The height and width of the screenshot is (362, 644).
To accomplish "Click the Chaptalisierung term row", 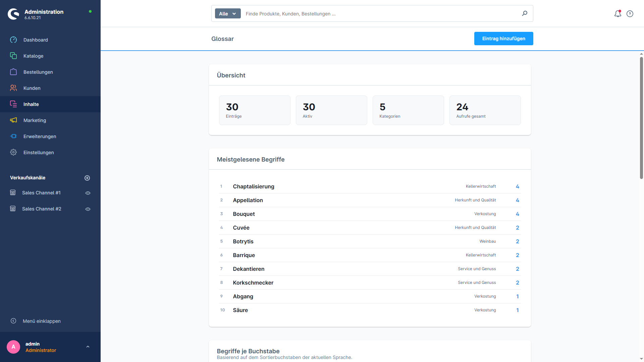I will pos(370,186).
